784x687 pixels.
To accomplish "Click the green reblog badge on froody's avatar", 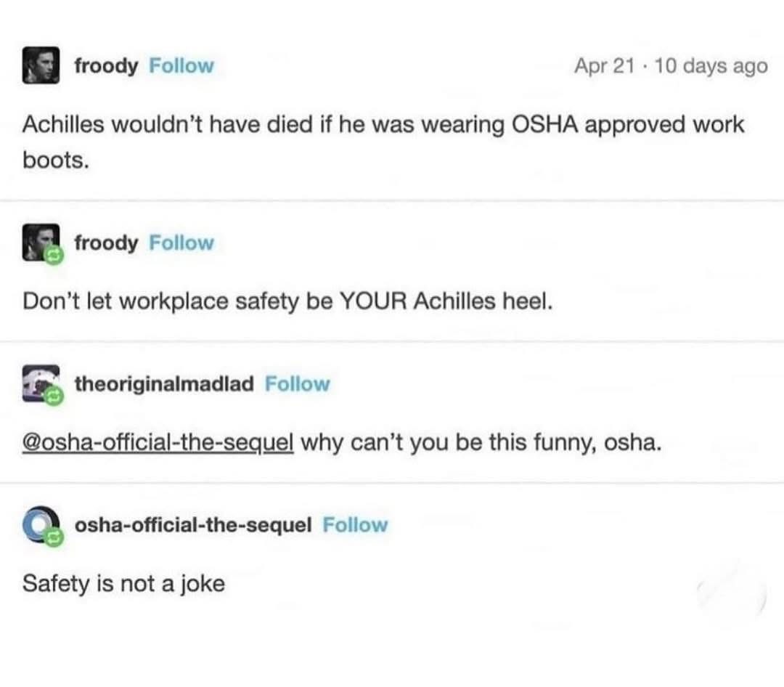I will (x=53, y=256).
